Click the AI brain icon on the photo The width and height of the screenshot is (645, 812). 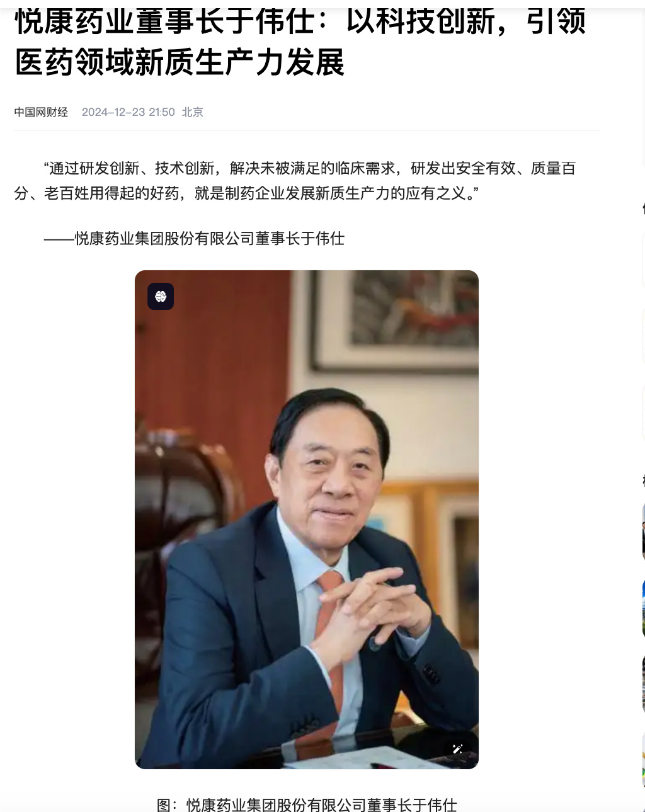[x=161, y=297]
